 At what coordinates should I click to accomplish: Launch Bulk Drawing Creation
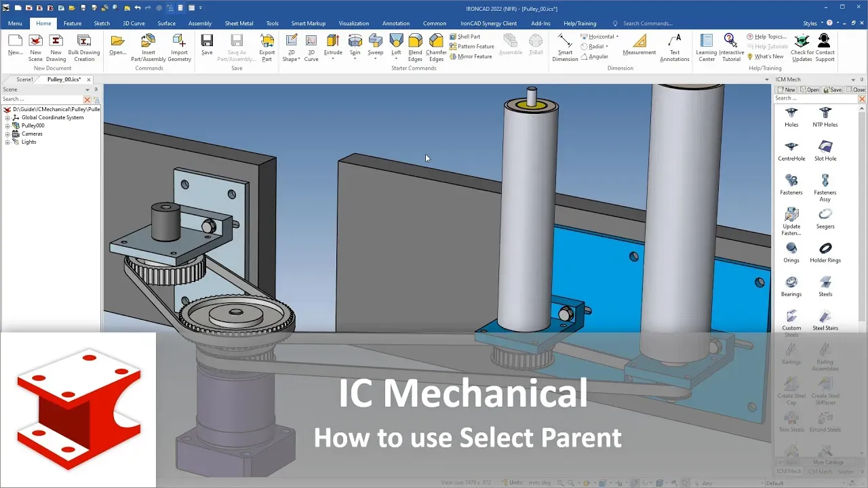coord(84,47)
